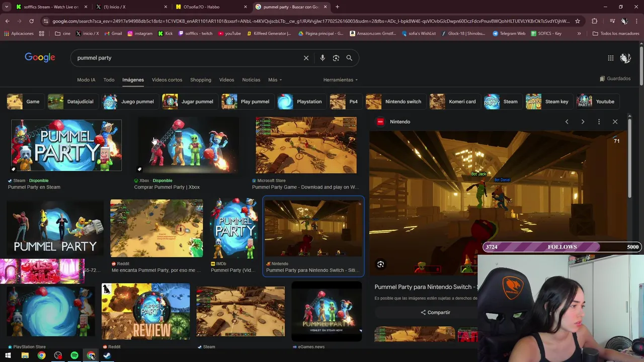
Task: Open the Microsoft Store Pummel Party thumbnail
Action: coord(306,145)
